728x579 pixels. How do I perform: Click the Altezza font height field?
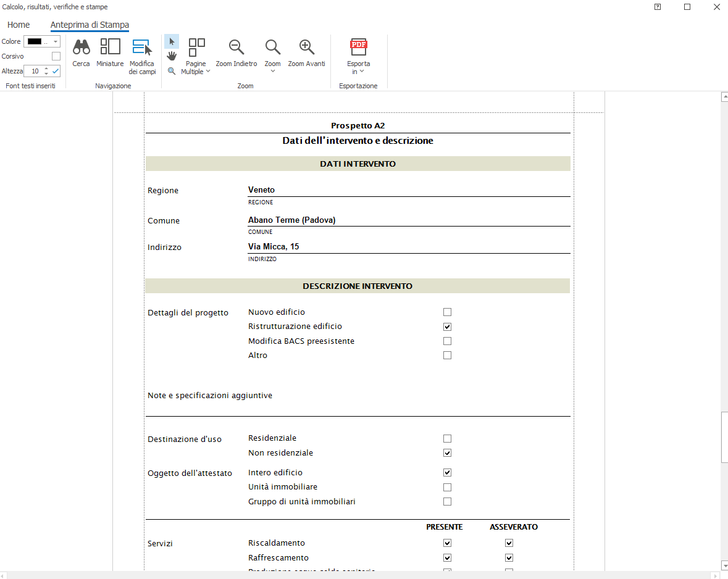click(x=35, y=71)
